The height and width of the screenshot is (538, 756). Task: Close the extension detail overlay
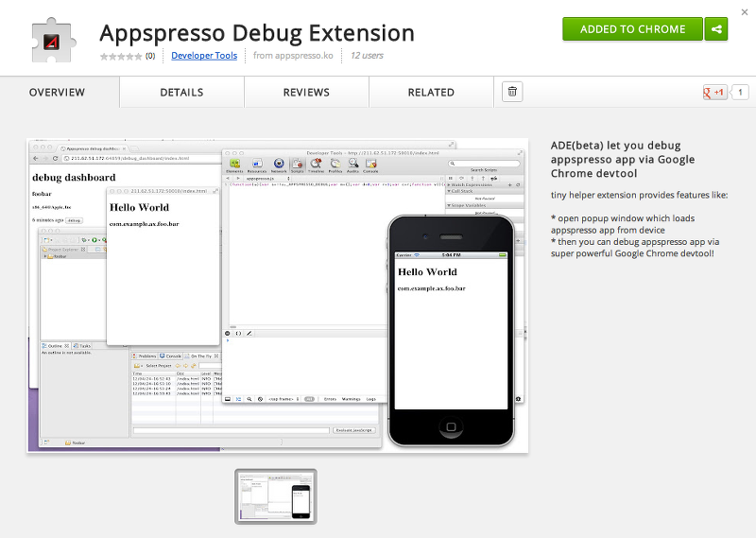(745, 12)
